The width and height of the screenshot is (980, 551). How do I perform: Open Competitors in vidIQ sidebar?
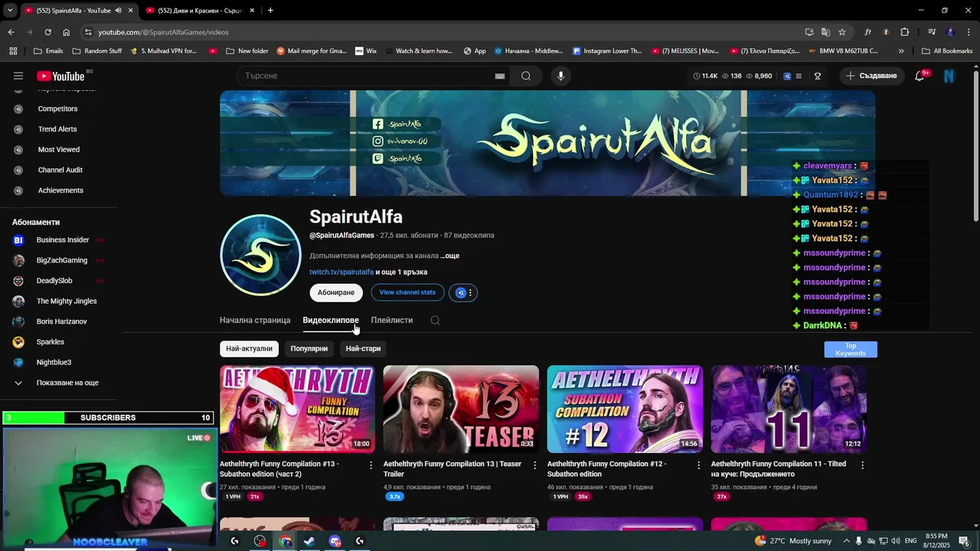pos(57,109)
